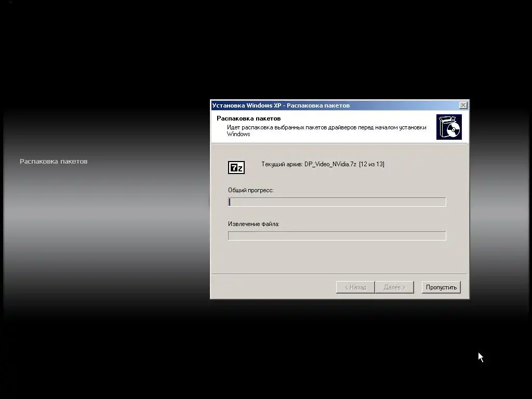Click the disabled Назад button

point(355,287)
